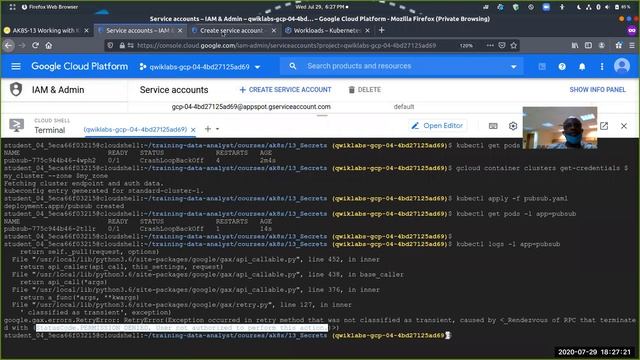Click the Google Cloud Platform logo text
The image size is (640, 360).
(80, 66)
